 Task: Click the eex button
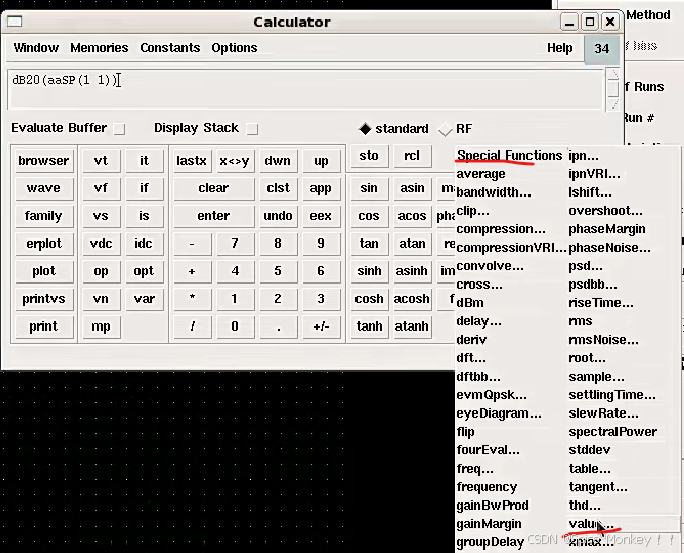click(321, 216)
